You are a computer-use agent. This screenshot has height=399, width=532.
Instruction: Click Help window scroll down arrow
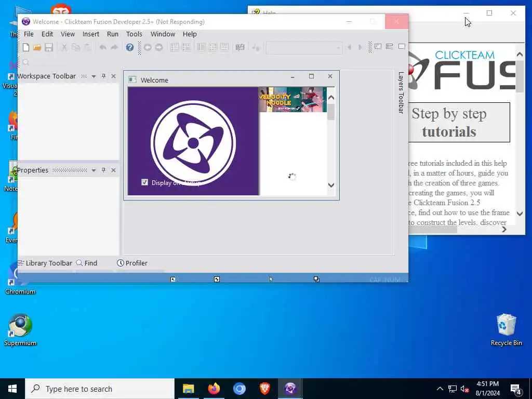520,214
